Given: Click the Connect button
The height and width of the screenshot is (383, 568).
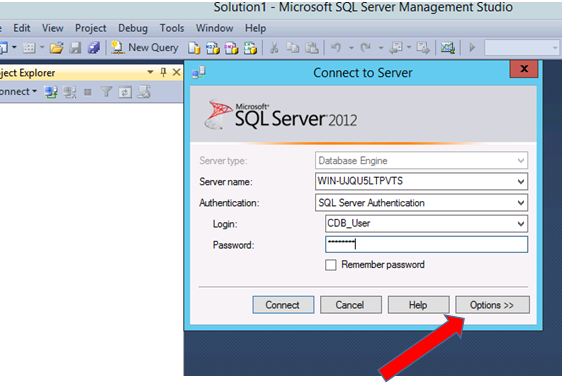Looking at the screenshot, I should click(x=283, y=305).
